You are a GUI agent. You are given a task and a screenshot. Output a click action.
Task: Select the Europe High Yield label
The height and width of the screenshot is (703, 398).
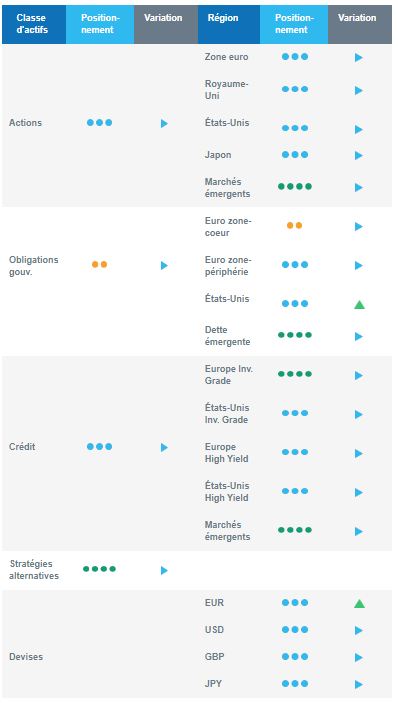(x=226, y=453)
